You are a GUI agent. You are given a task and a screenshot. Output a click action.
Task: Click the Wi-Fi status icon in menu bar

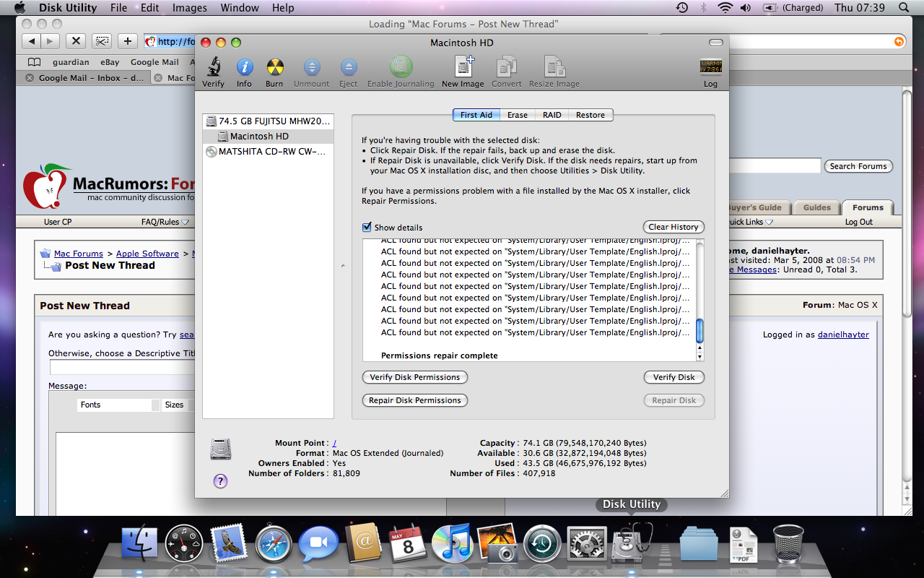[x=725, y=7]
